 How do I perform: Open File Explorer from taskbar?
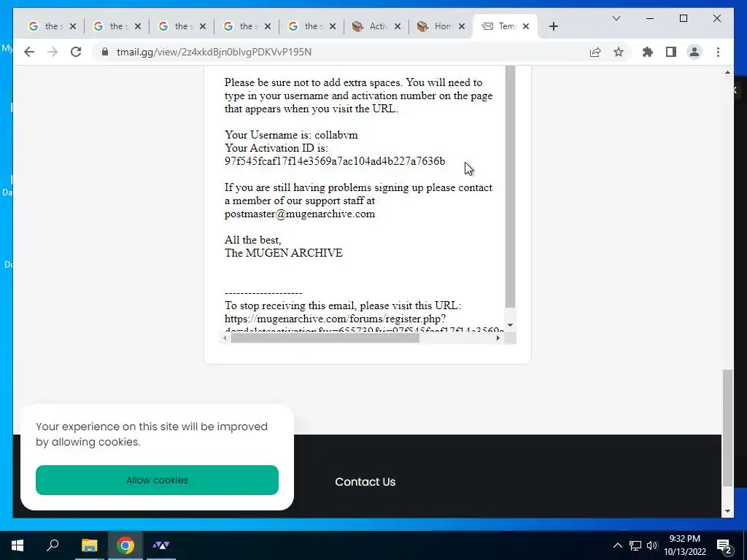tap(89, 545)
